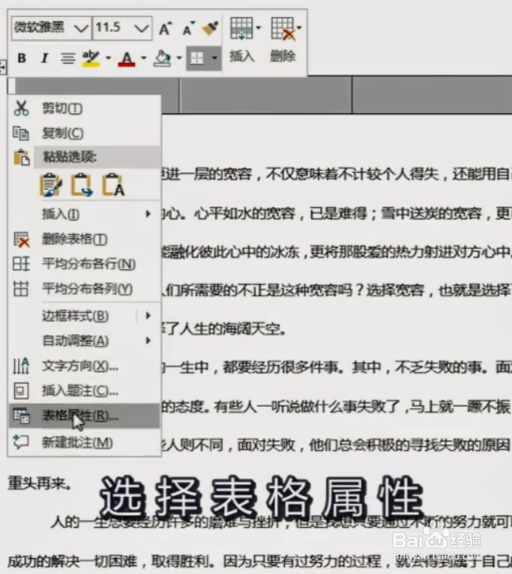
Task: Click the text 重头再来。 in document
Action: 40,484
